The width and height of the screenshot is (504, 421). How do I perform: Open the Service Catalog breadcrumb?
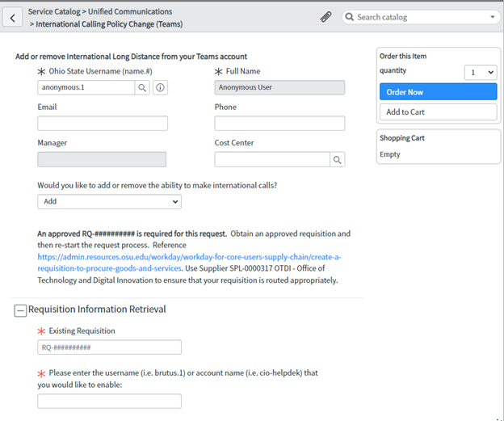(x=54, y=11)
